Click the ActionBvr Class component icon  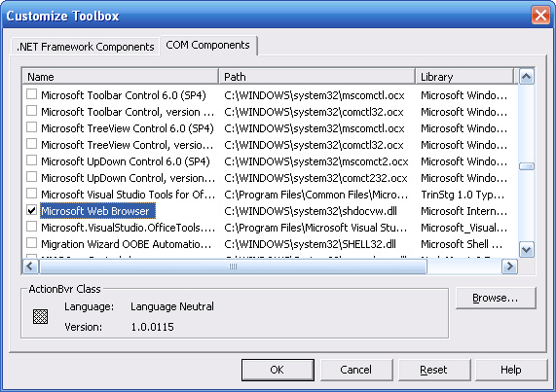tap(40, 316)
